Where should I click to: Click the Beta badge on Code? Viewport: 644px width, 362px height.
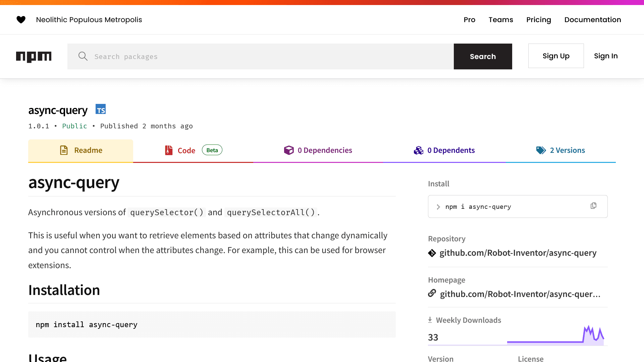click(x=212, y=150)
